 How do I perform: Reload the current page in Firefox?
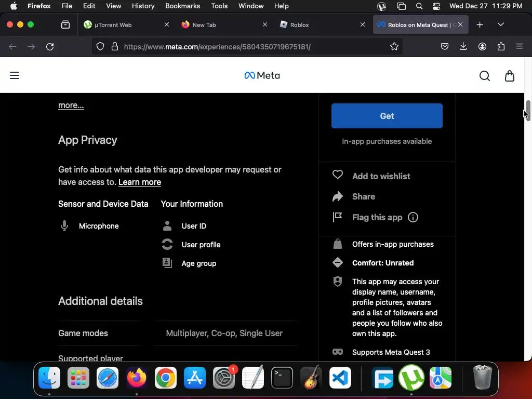tap(50, 46)
